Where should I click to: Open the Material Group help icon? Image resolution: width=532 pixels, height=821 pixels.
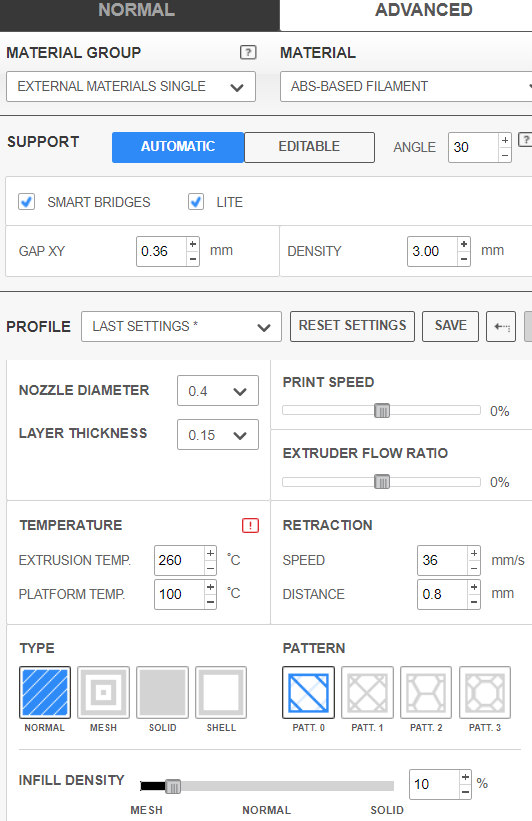pyautogui.click(x=248, y=52)
